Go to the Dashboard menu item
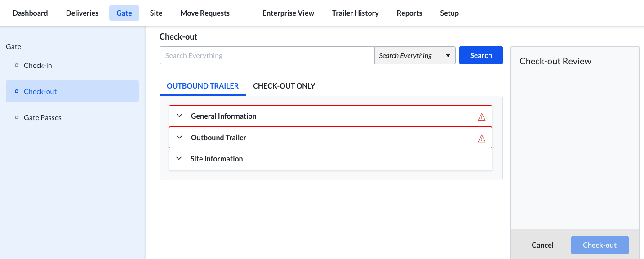The height and width of the screenshot is (259, 644). point(30,13)
